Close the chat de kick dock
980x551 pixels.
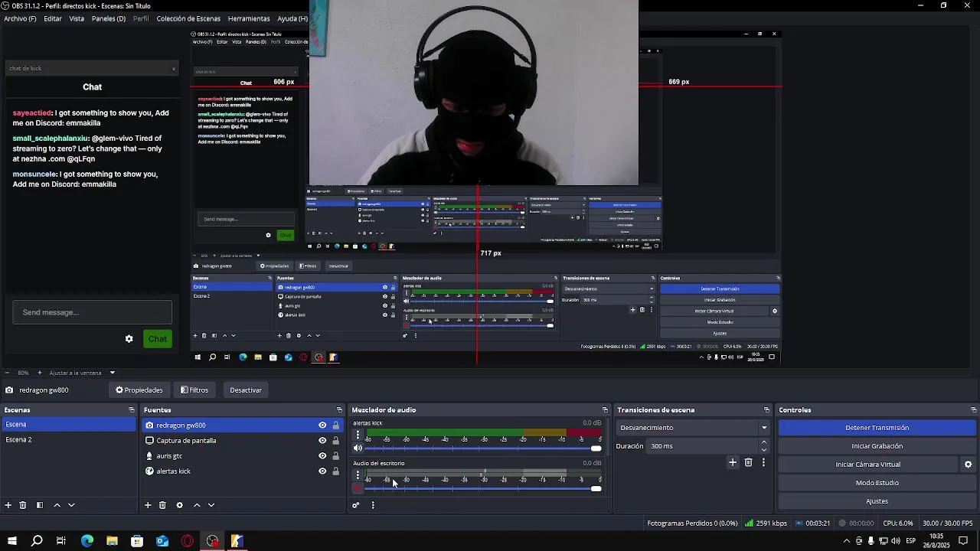click(x=174, y=69)
